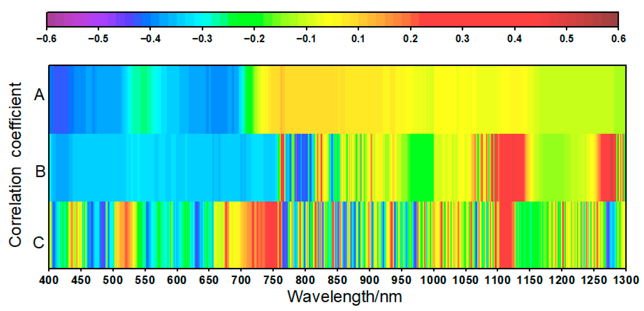Click the −0.5 colorbar label
Image resolution: width=644 pixels, height=311 pixels.
(x=98, y=39)
